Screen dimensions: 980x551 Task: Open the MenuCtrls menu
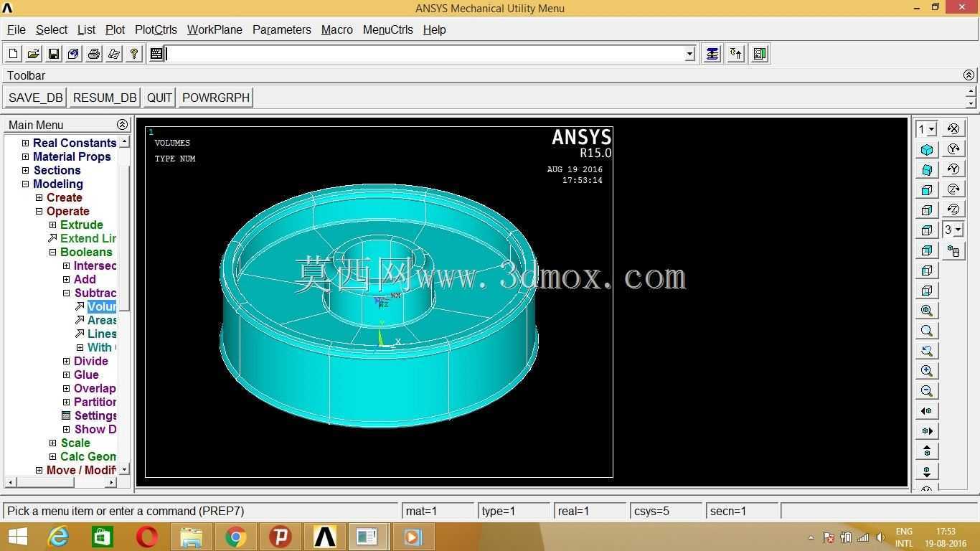[388, 29]
